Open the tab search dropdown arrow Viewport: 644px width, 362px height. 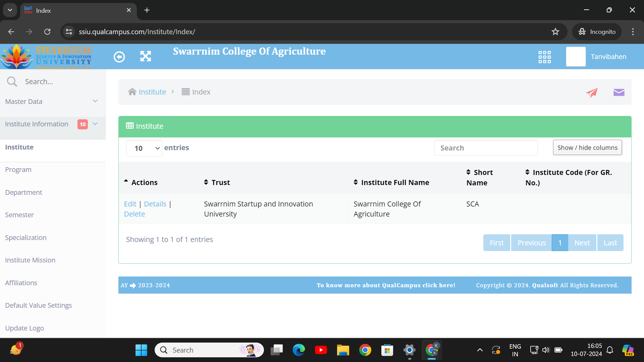coord(10,10)
